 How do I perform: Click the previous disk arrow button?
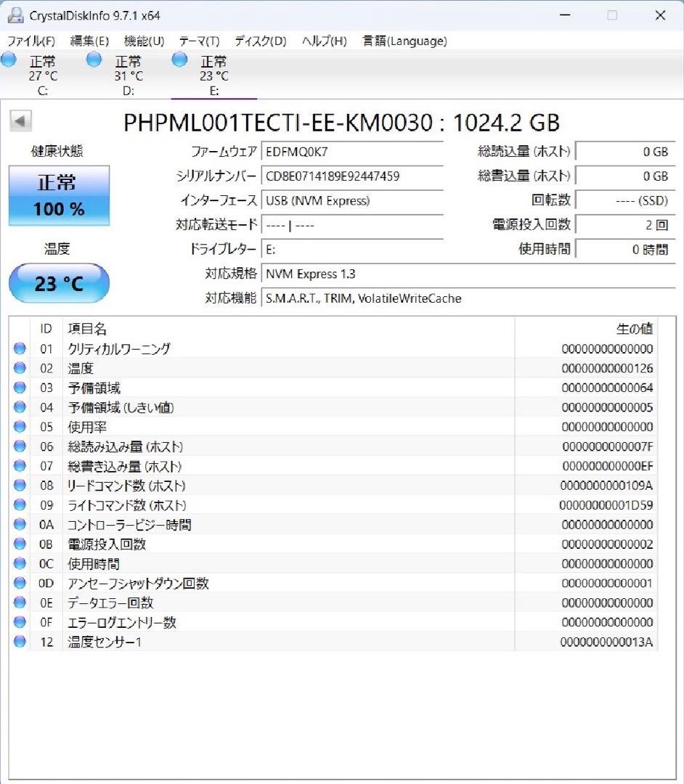[x=20, y=121]
